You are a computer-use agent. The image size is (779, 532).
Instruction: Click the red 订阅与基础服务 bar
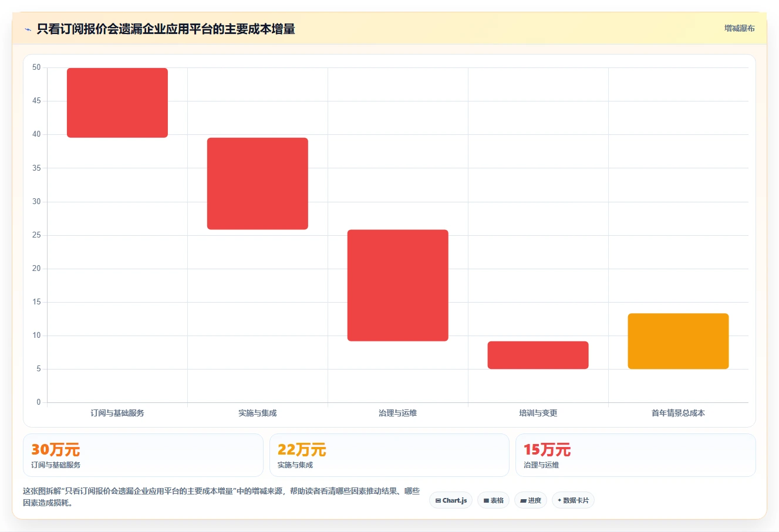[x=117, y=103]
